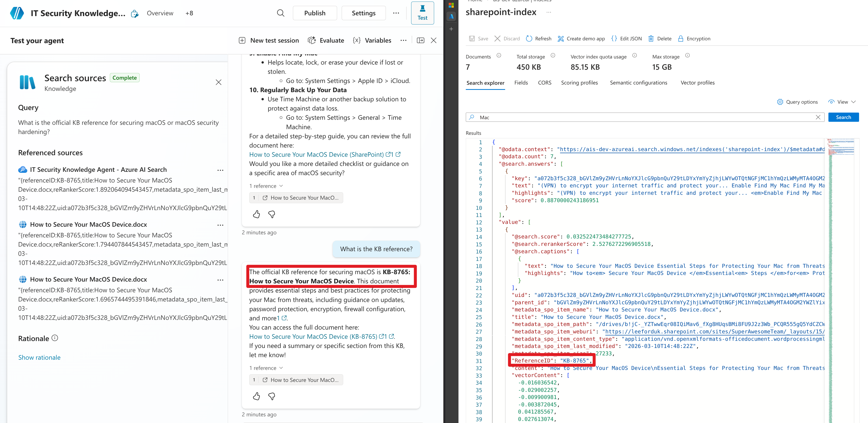Expand the 1 reference section under the answer
This screenshot has height=423, width=868.
266,367
